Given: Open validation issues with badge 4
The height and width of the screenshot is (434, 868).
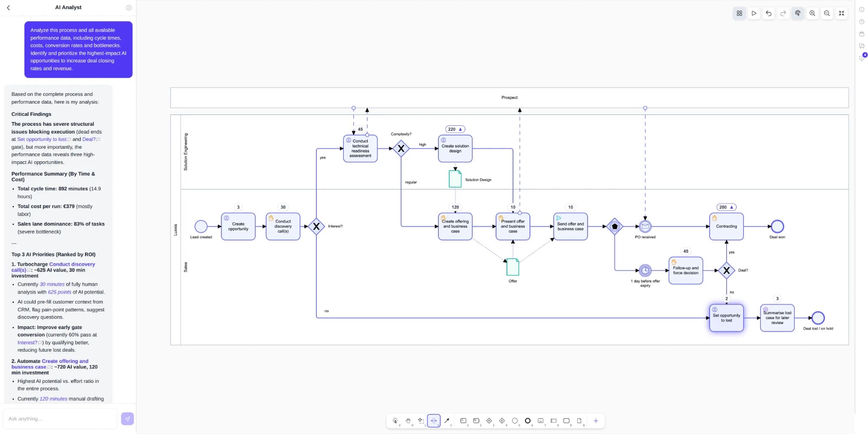Looking at the screenshot, I should (x=862, y=57).
